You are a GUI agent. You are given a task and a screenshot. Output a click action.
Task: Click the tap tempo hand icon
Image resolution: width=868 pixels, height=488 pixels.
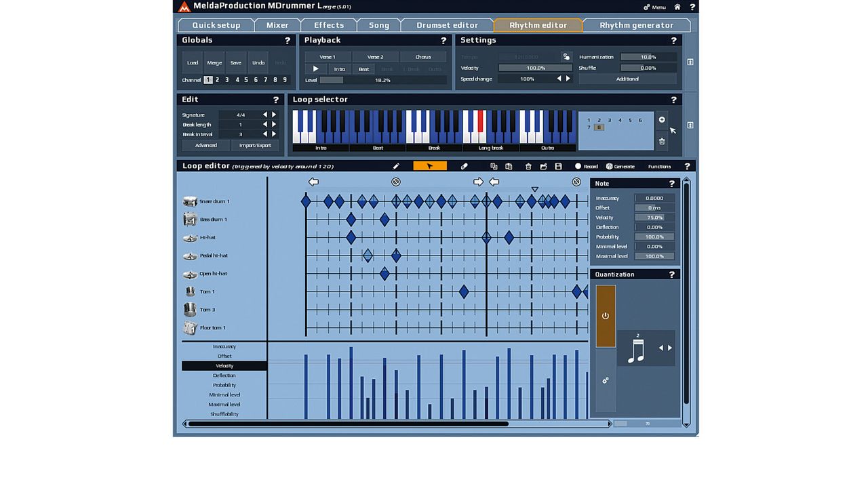click(566, 57)
